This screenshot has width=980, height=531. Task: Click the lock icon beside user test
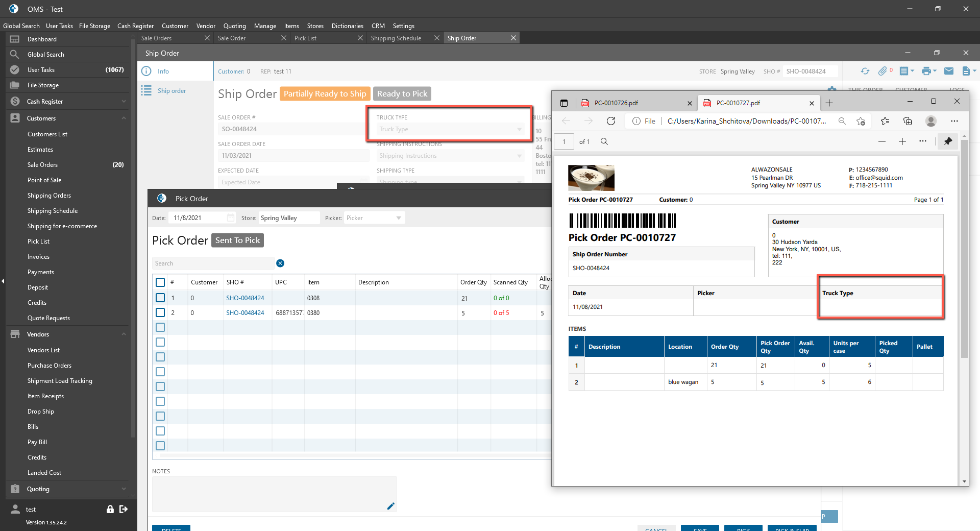(x=110, y=509)
